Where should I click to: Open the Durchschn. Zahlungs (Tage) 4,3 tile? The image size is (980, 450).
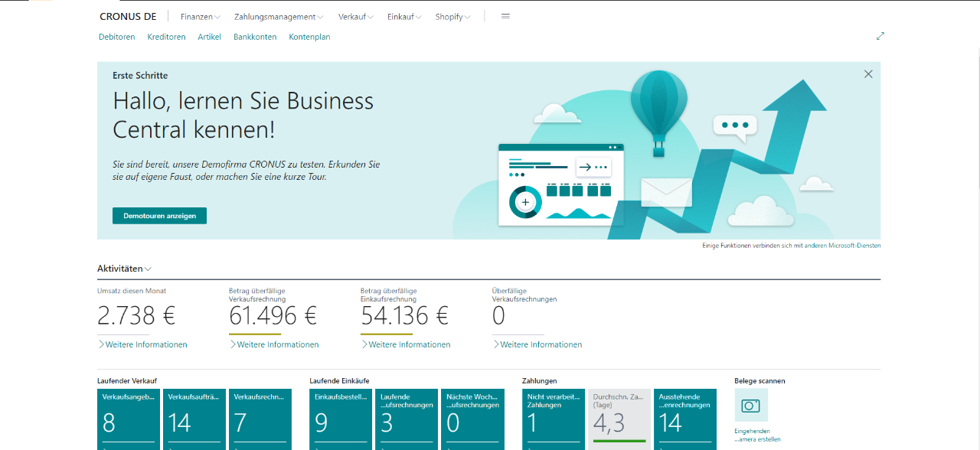pos(619,419)
